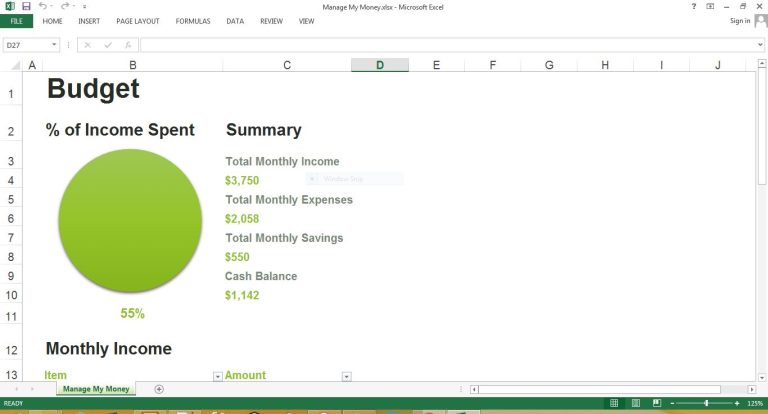Click vertical scrollbar down arrow

point(762,378)
